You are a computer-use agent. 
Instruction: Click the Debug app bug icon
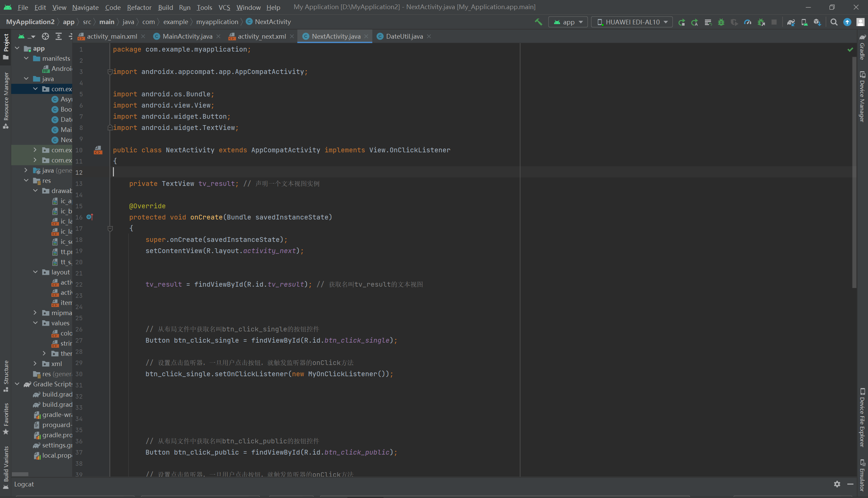721,22
